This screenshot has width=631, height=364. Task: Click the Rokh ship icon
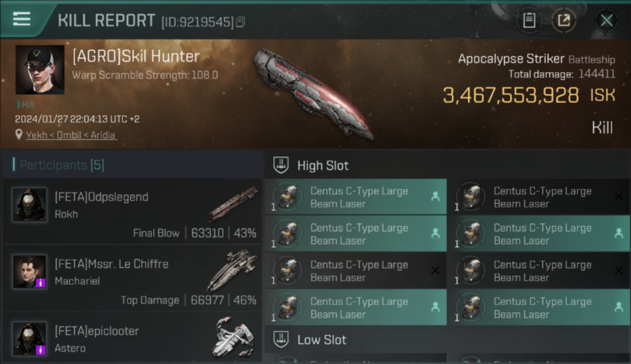(233, 204)
